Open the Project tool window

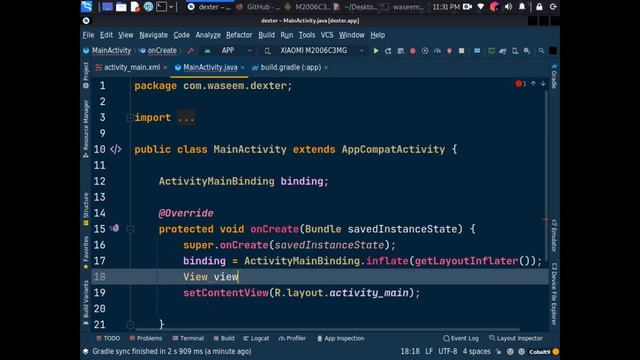(86, 75)
